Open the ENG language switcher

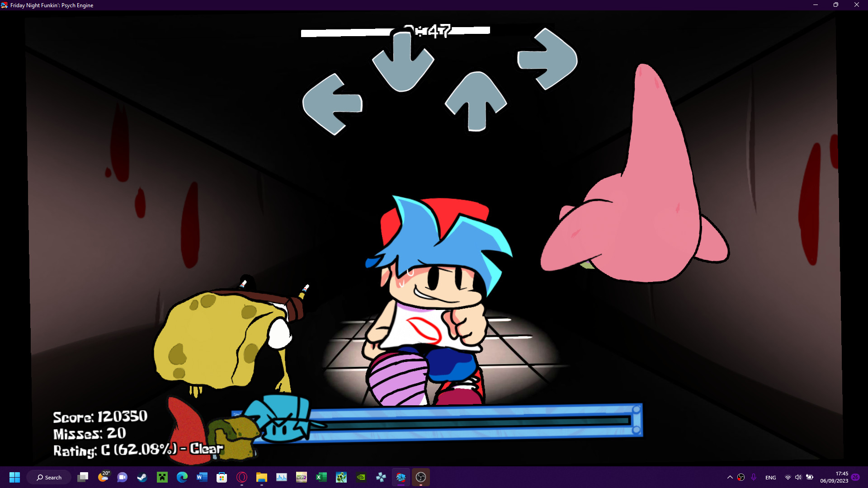coord(770,477)
